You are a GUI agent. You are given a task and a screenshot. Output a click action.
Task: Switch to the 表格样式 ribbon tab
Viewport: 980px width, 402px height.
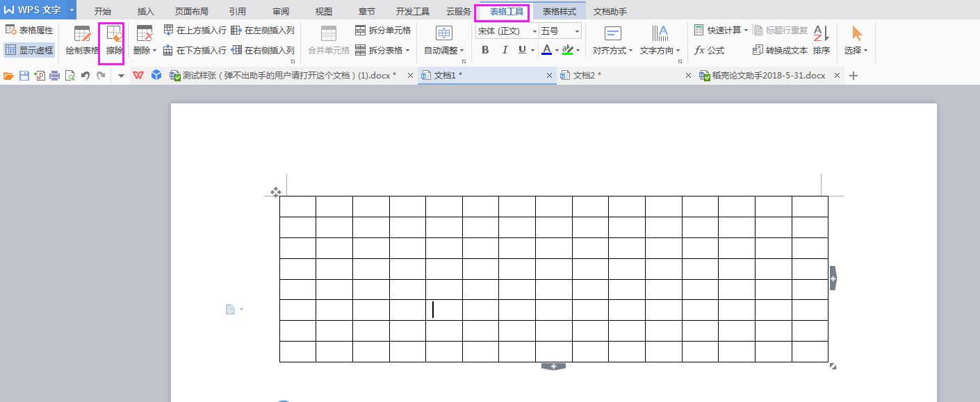559,11
